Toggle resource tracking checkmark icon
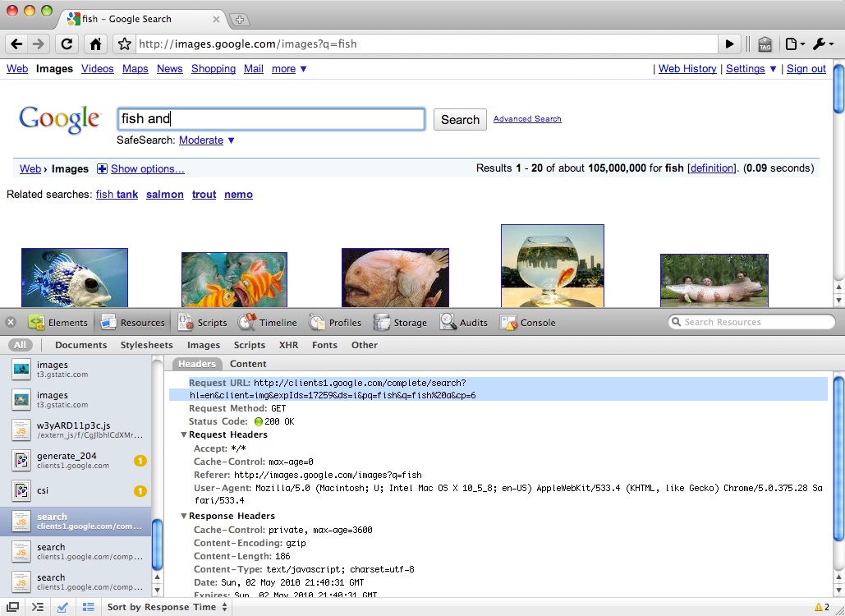 point(62,607)
